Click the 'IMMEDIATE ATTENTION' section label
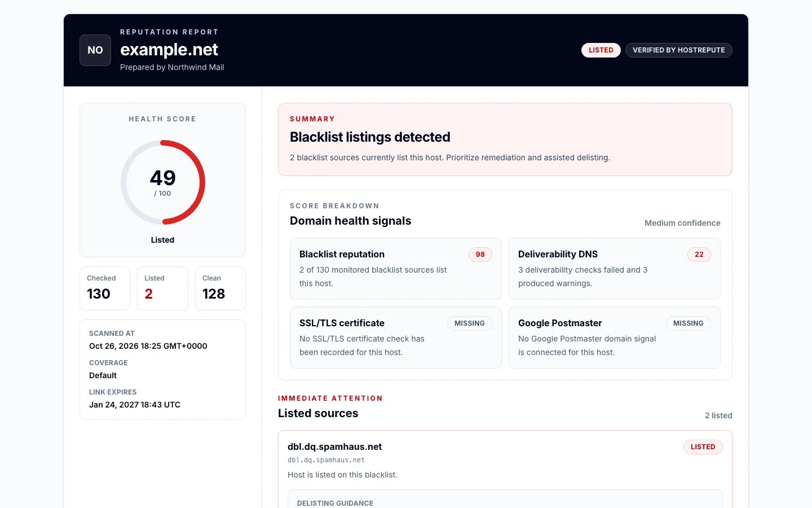 [330, 398]
